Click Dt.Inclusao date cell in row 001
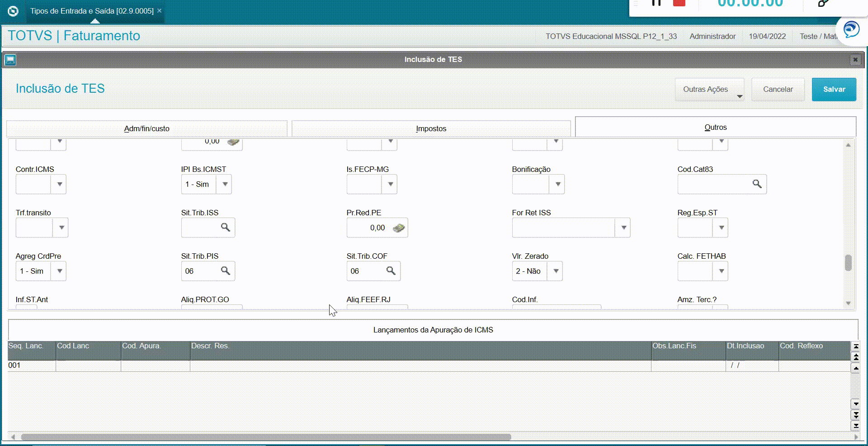868x446 pixels. (x=752, y=365)
